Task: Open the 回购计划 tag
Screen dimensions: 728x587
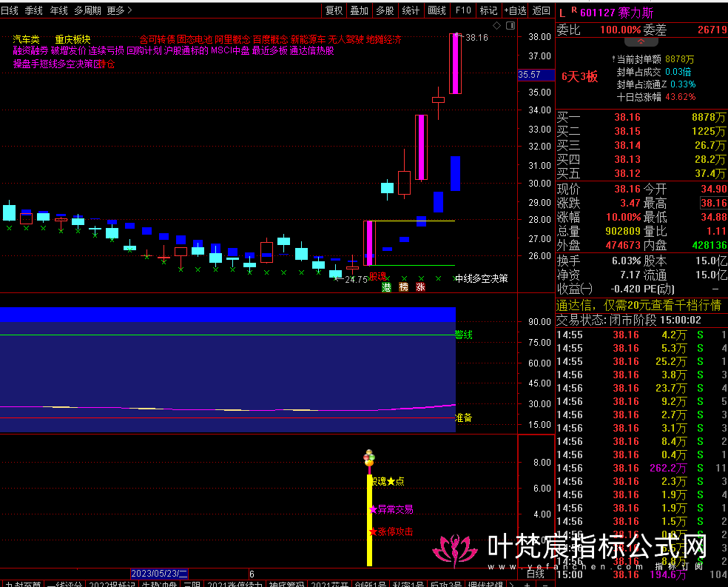Action: tap(144, 50)
